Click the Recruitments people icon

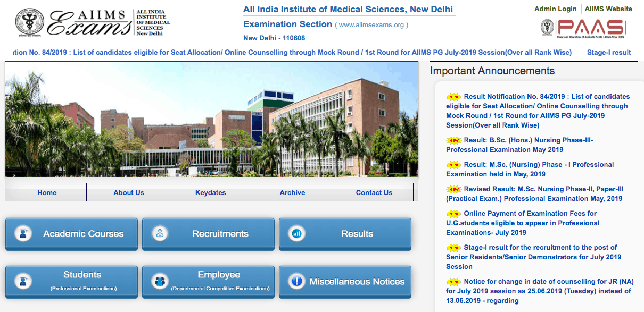(160, 233)
